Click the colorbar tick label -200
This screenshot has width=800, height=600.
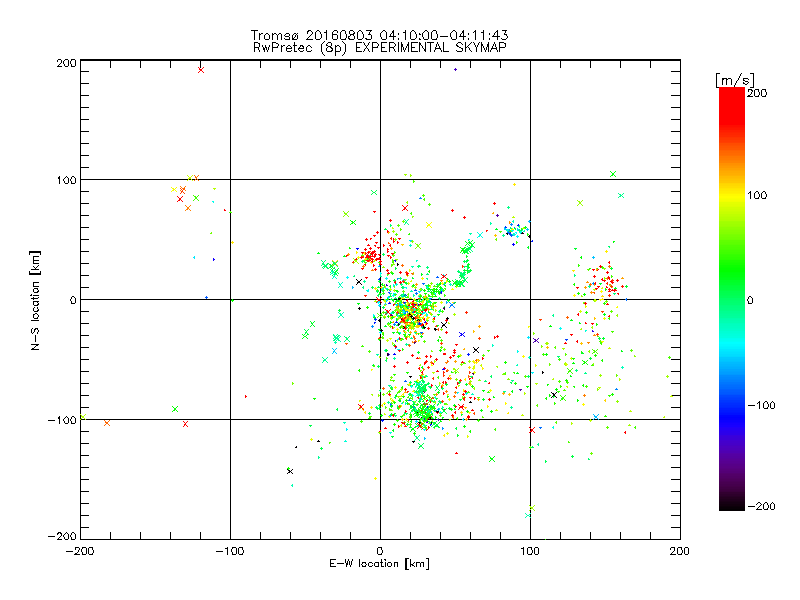761,506
